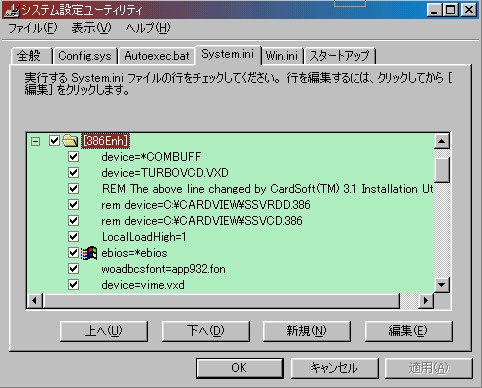This screenshot has width=482, height=388.
Task: Open the ファイル(F) menu
Action: pos(33,28)
